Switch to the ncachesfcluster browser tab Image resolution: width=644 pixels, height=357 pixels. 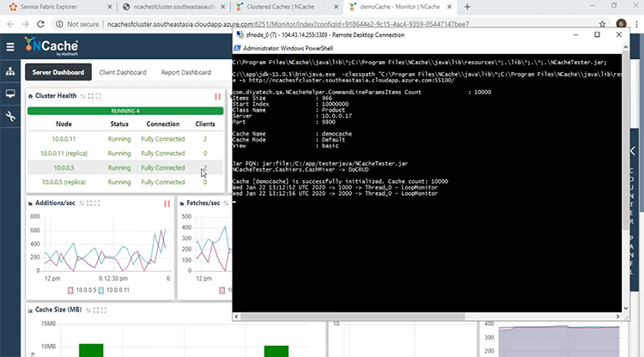174,7
